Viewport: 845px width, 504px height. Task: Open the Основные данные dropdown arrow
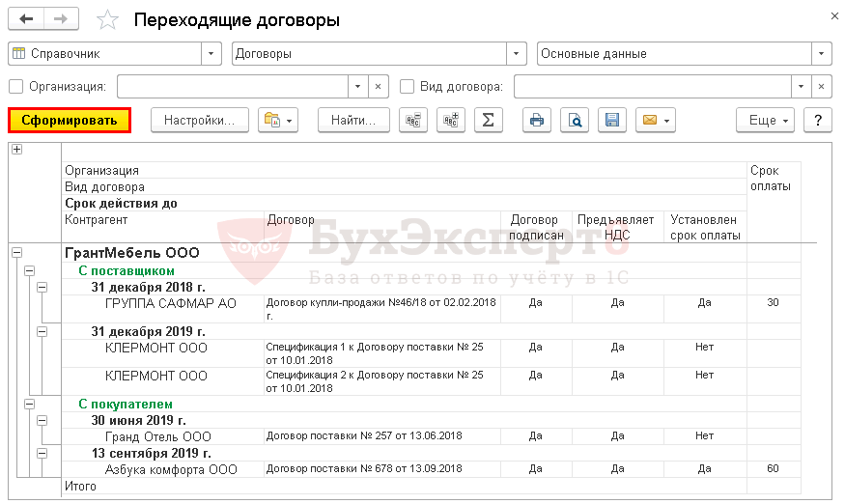(x=821, y=54)
